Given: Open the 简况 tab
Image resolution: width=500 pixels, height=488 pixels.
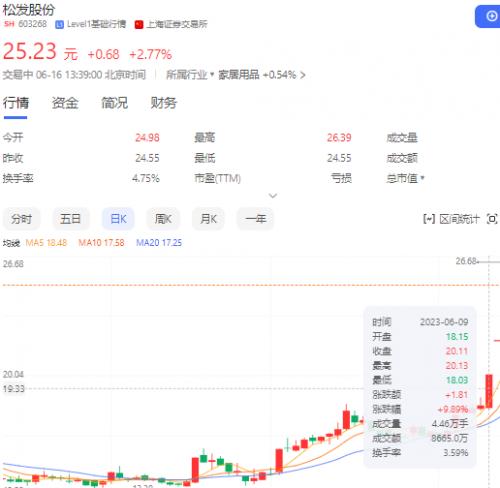Looking at the screenshot, I should (x=114, y=103).
